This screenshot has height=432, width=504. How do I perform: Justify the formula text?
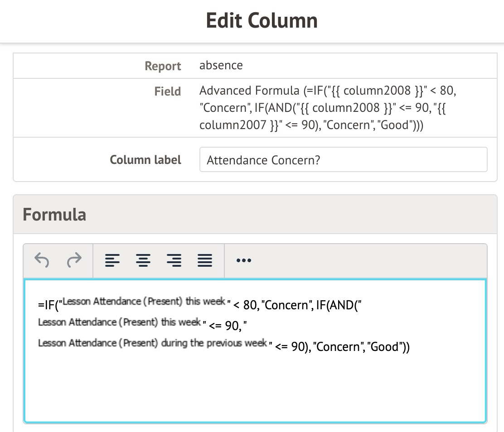coord(205,260)
